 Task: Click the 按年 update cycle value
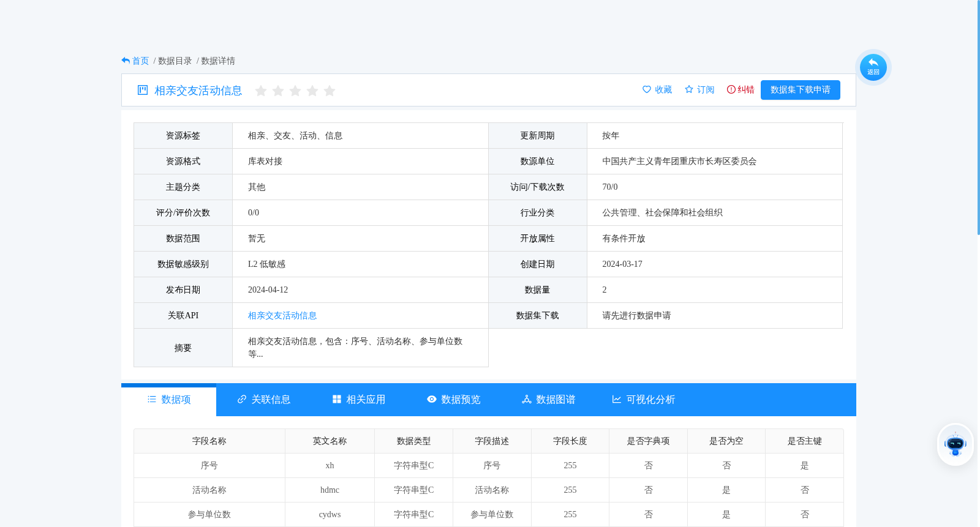[611, 135]
